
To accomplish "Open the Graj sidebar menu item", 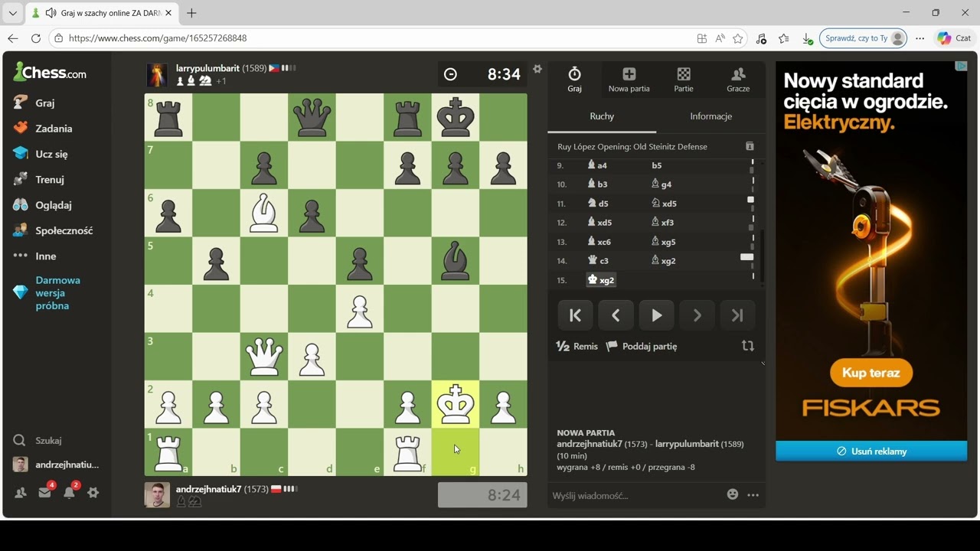I will point(34,103).
